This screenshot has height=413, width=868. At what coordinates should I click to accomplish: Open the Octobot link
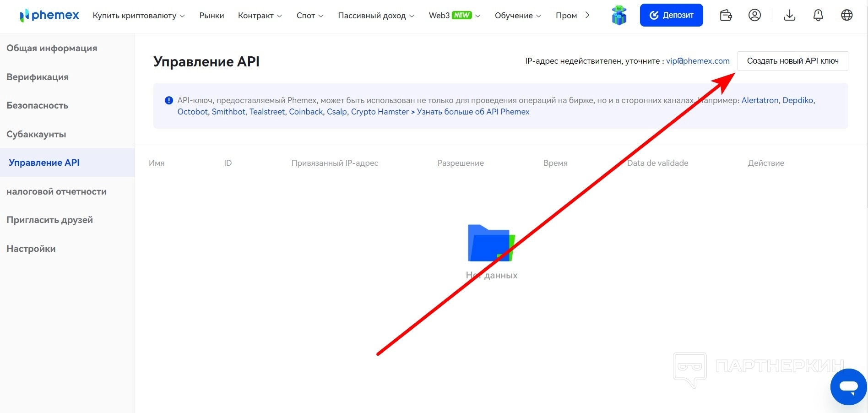pyautogui.click(x=193, y=112)
